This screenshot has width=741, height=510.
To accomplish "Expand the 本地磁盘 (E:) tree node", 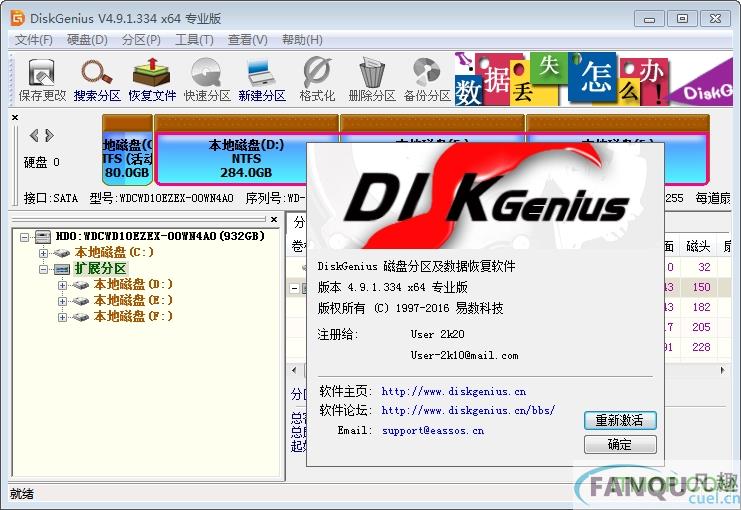I will click(x=62, y=301).
